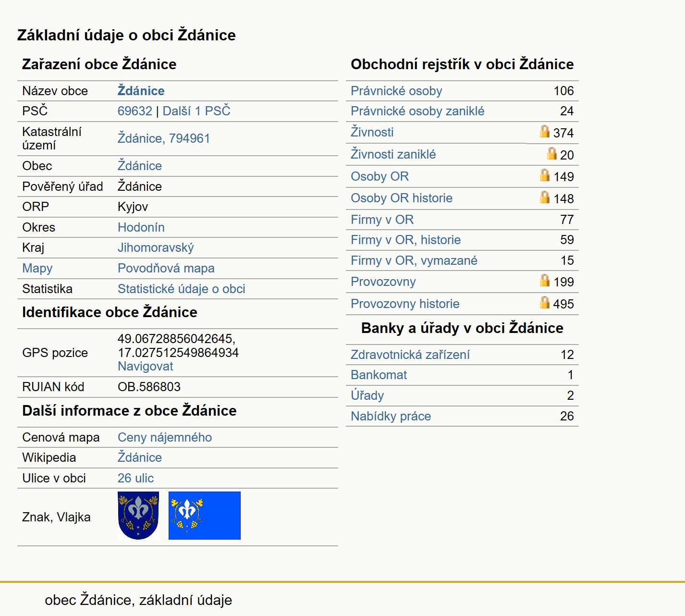Viewport: 685px width, 616px height.
Task: Click the lock icon next to Osoby OR historie 148
Action: [544, 197]
